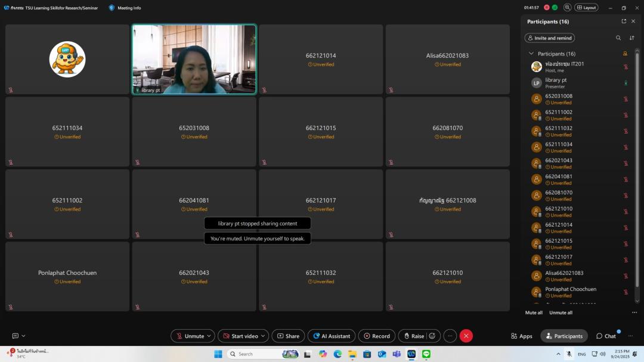Expand the video options arrow beside Start video
The image size is (644, 362).
(264, 336)
